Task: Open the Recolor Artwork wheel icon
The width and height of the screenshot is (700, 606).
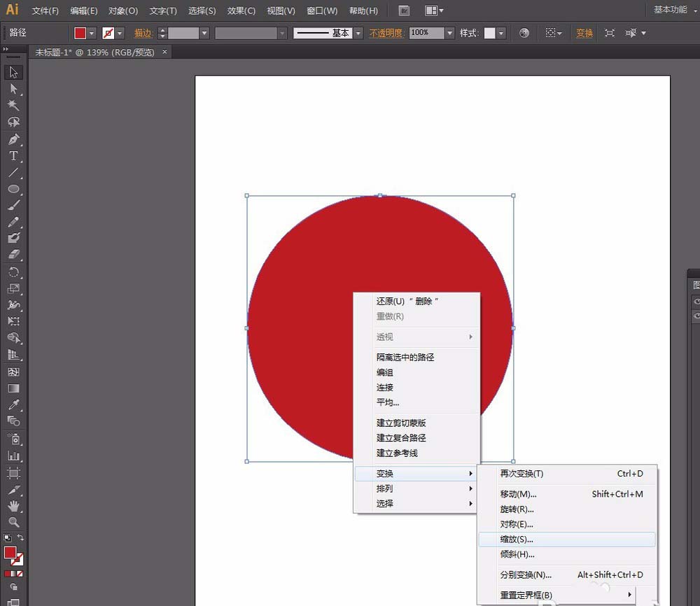Action: 524,33
